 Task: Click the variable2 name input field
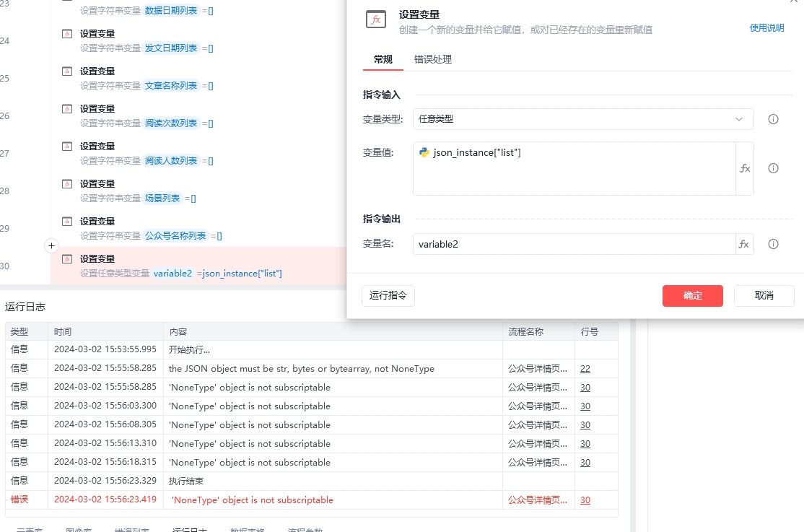[574, 244]
